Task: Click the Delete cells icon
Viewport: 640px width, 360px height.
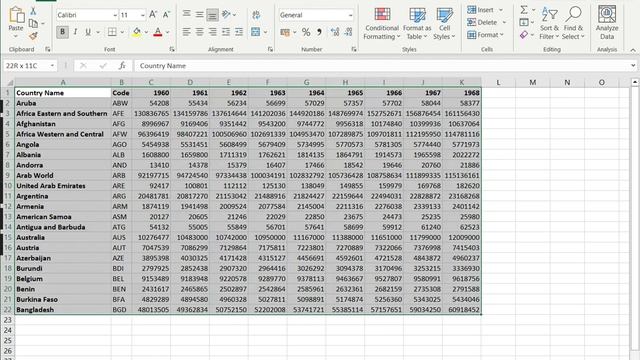Action: coord(471,22)
